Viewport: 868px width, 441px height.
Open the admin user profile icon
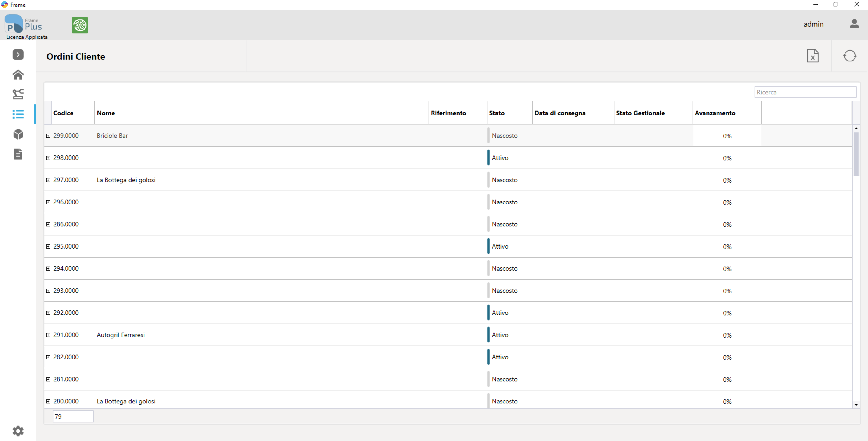point(854,24)
